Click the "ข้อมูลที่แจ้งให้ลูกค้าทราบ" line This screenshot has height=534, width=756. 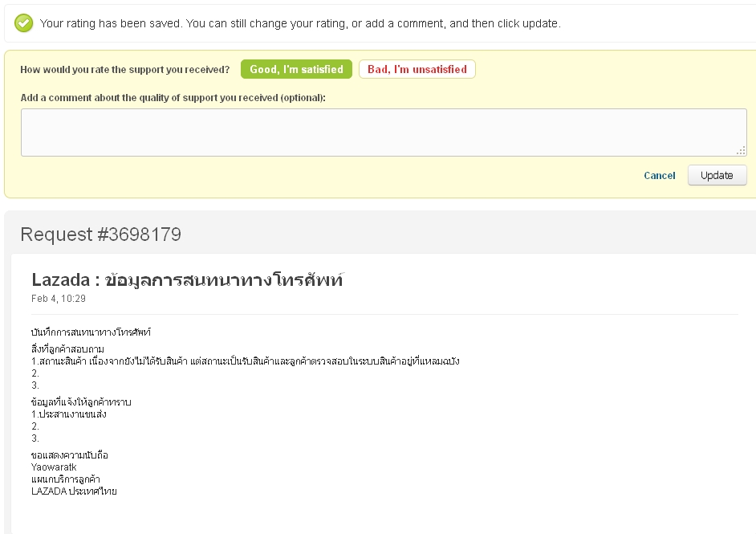point(81,402)
